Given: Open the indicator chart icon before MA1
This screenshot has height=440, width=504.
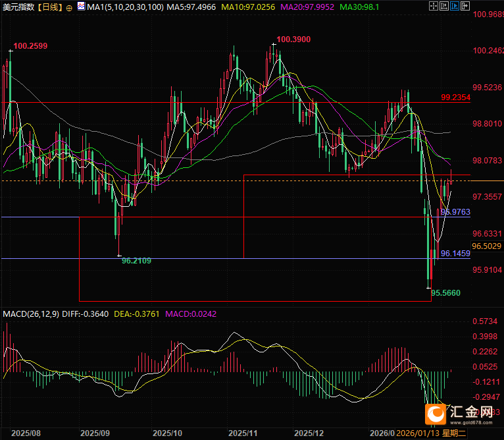Looking at the screenshot, I should [81, 6].
